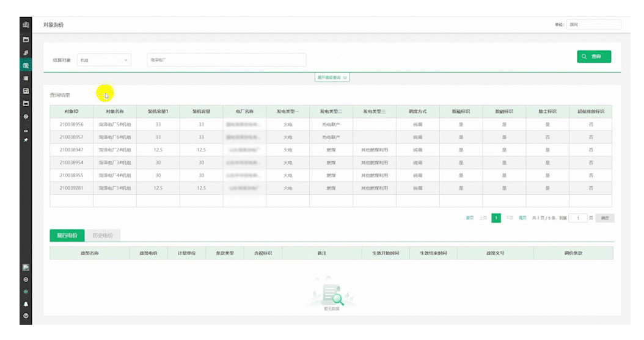This screenshot has width=644, height=340.
Task: Click the 确定 button in the pagination bar
Action: (604, 218)
